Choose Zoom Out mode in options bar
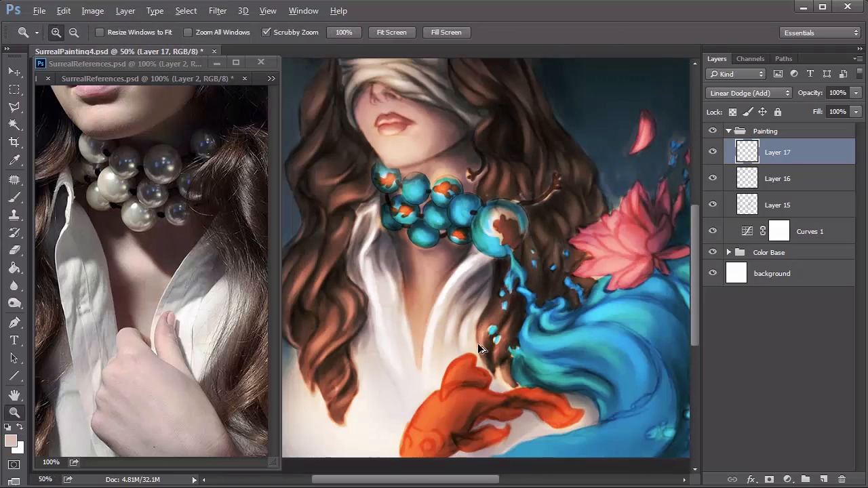 [74, 32]
